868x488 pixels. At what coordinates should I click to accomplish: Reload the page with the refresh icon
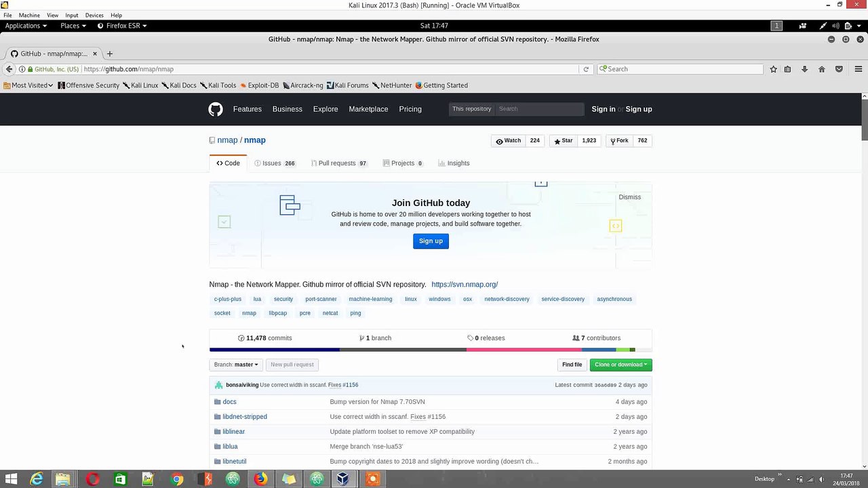pyautogui.click(x=586, y=69)
